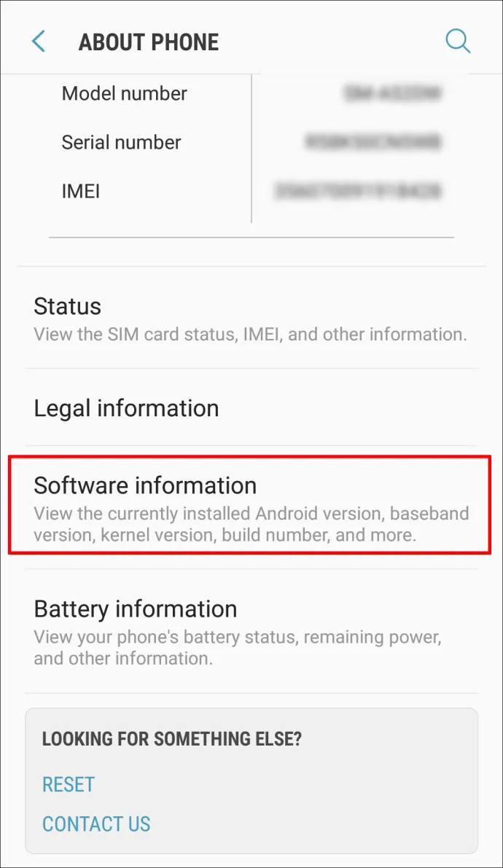Tap the CONTACT US link
The width and height of the screenshot is (503, 868).
click(x=96, y=824)
